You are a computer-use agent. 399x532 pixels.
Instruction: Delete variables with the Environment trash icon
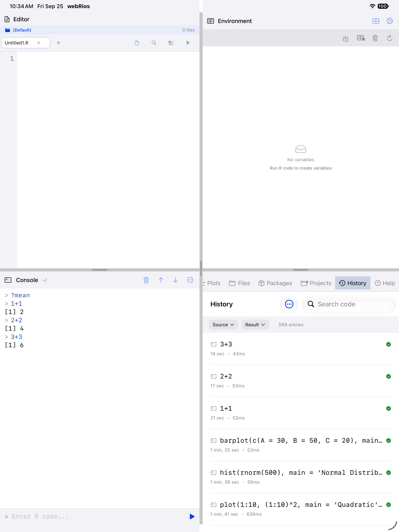[375, 38]
